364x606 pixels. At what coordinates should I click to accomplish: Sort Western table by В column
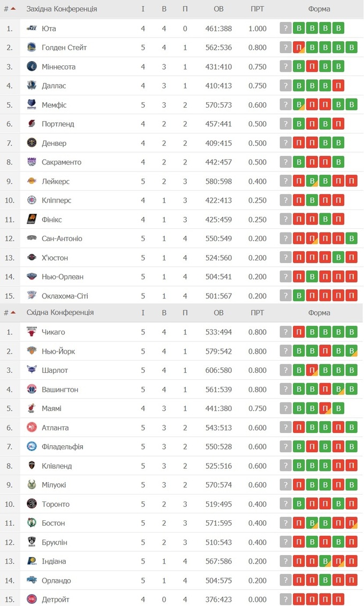(164, 9)
